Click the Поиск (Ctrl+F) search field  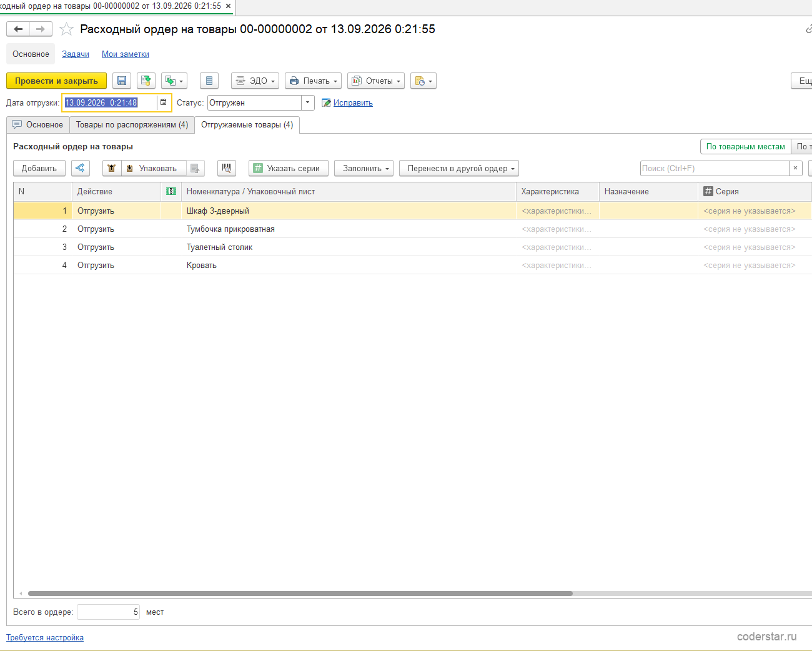click(x=715, y=168)
